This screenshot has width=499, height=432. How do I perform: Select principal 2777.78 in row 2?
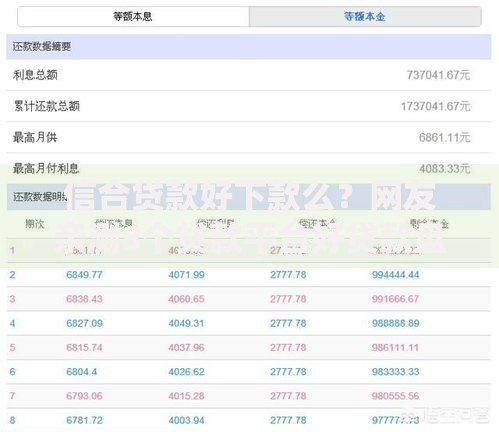click(288, 275)
